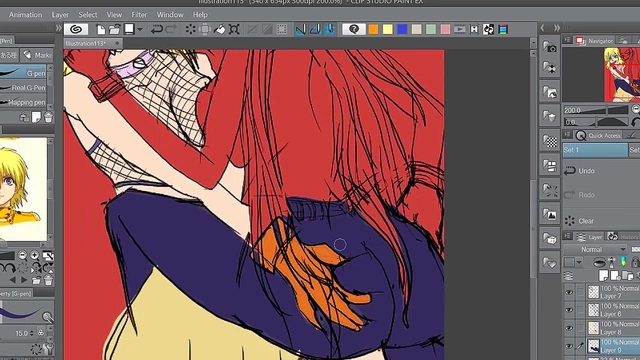
Task: Open the Normal blending mode dropdown
Action: coord(595,249)
